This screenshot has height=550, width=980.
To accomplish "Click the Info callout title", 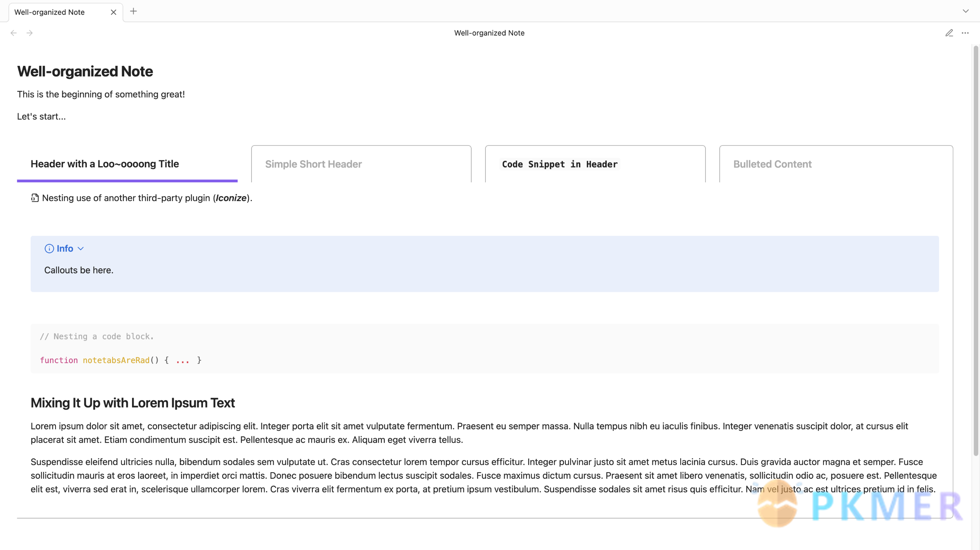I will [65, 249].
